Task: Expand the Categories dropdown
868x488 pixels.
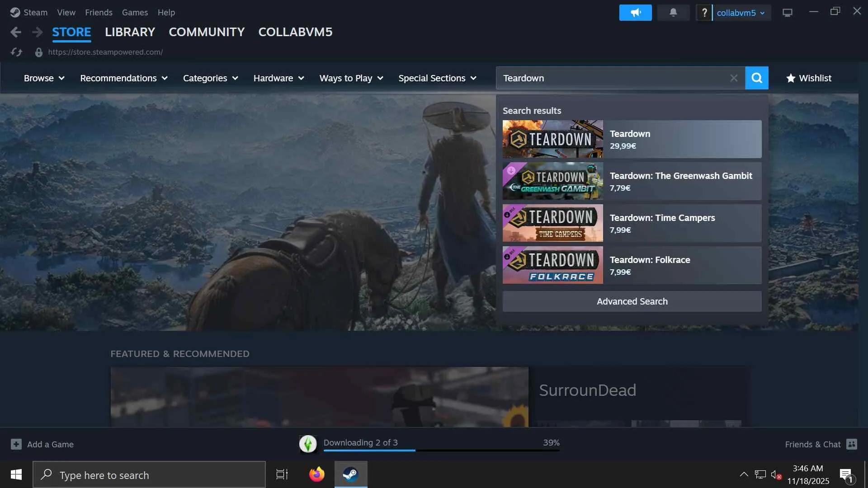Action: 210,78
